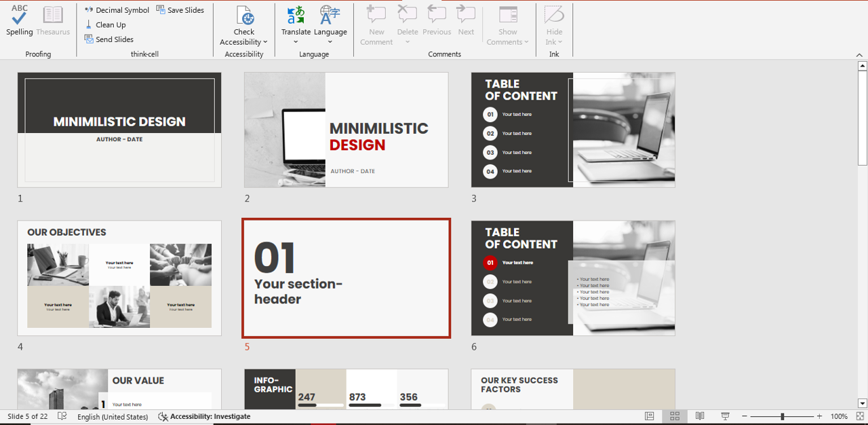
Task: Select slide 2 with the laptop photo
Action: [x=346, y=130]
